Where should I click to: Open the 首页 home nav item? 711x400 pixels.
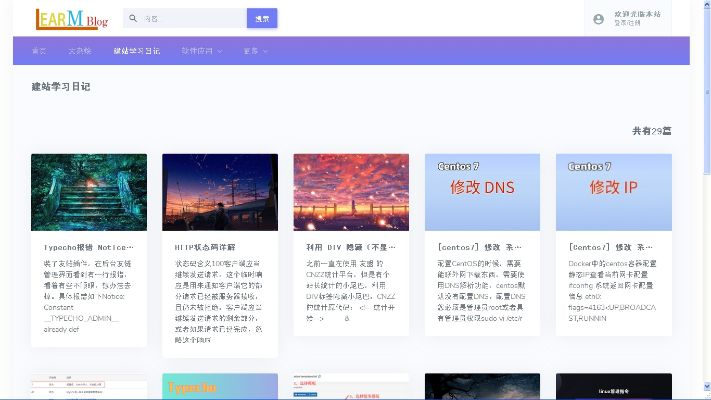coord(39,50)
